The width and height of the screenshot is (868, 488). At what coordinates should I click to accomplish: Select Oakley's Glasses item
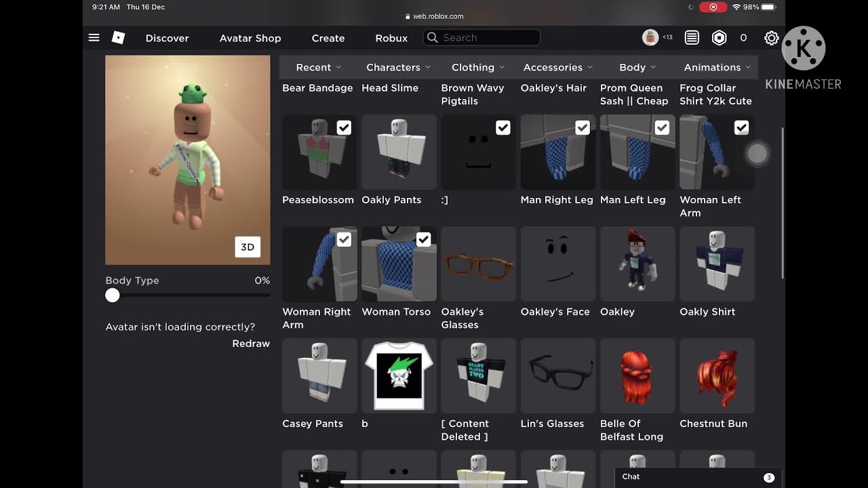point(479,264)
